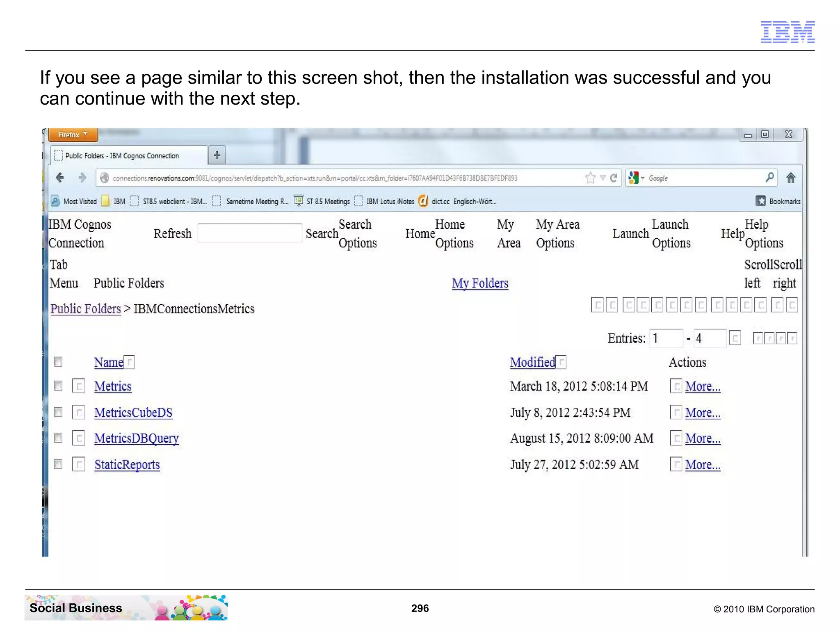This screenshot has height=630, width=840.
Task: Open the ST 8.5 Meetings bookmark
Action: click(x=322, y=201)
